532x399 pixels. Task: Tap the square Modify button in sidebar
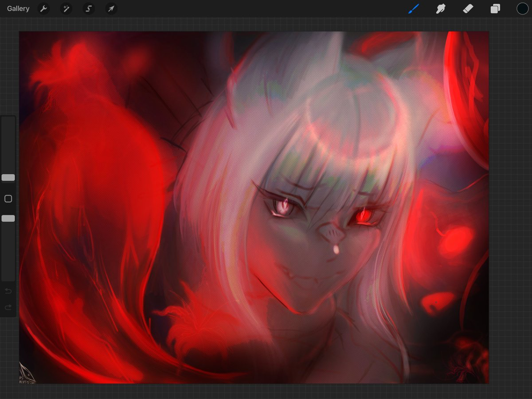8,199
